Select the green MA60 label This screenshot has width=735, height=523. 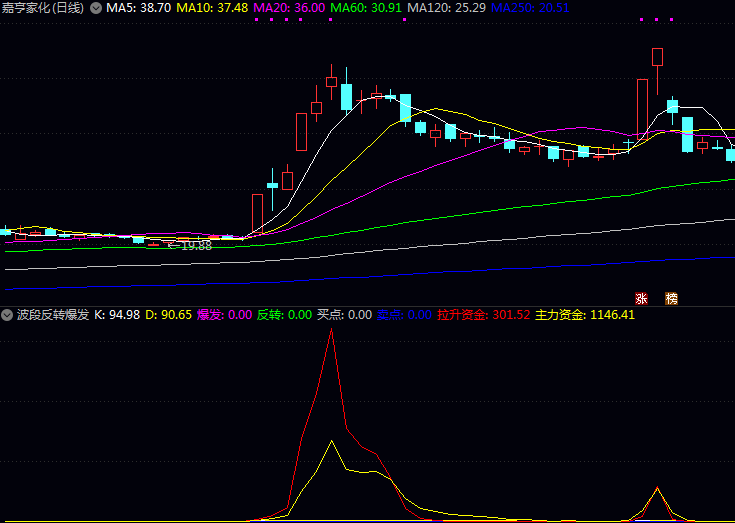tap(366, 8)
